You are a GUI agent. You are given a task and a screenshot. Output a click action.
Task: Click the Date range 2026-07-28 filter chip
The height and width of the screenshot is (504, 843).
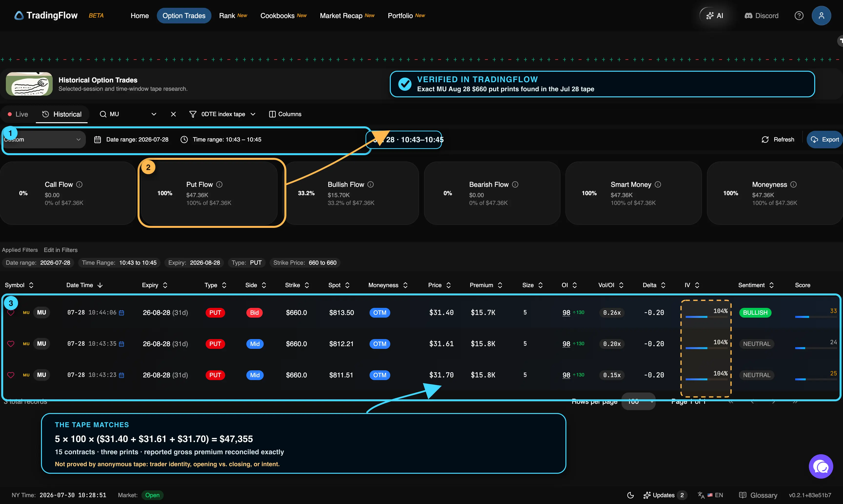(x=38, y=263)
